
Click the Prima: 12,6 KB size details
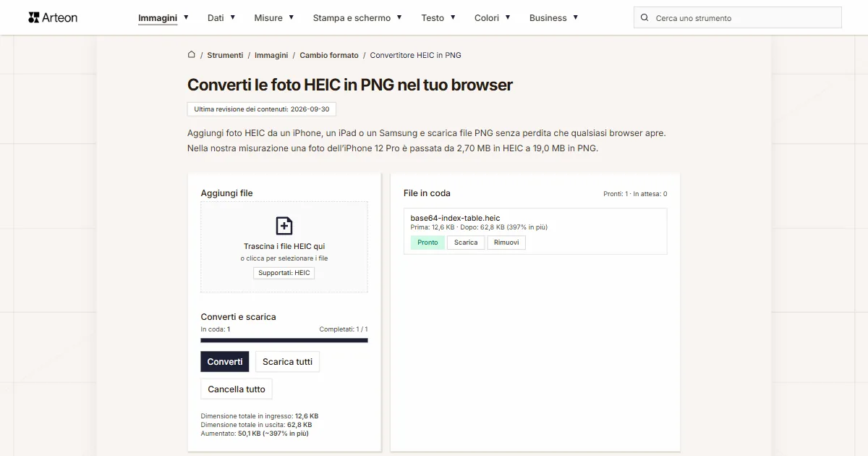479,227
